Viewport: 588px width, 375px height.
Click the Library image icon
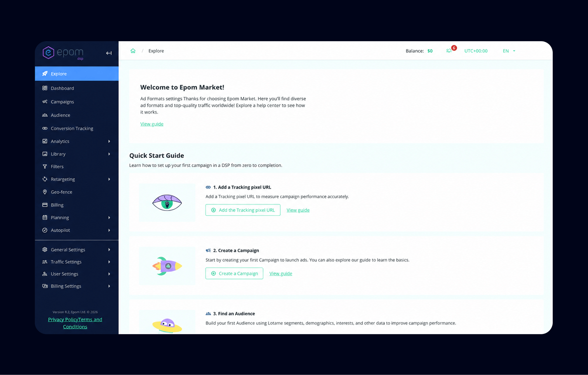pos(45,154)
